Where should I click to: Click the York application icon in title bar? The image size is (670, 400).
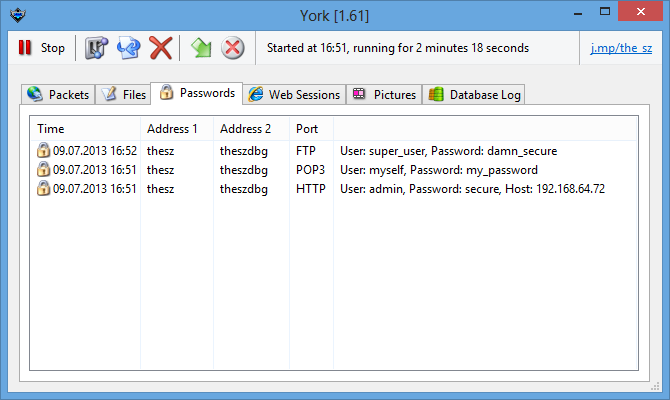[x=18, y=15]
